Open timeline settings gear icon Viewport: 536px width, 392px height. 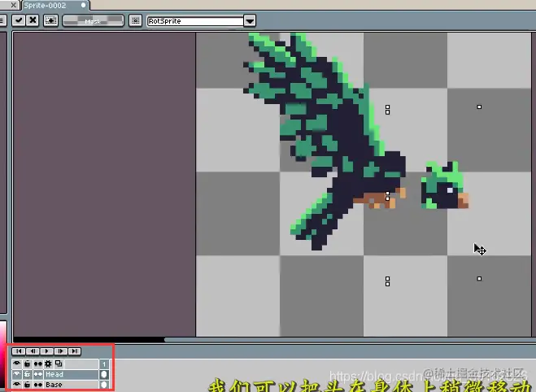pos(48,364)
